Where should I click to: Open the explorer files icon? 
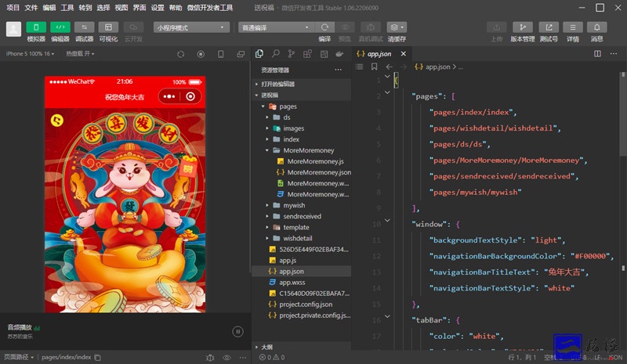click(259, 53)
